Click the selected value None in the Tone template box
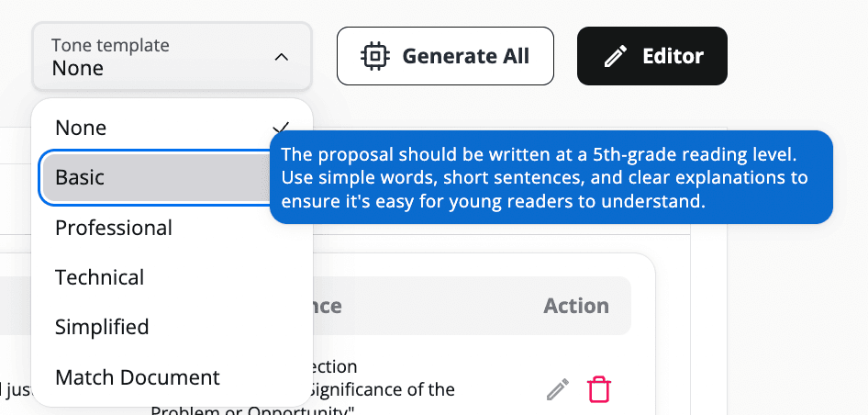The height and width of the screenshot is (415, 868). pyautogui.click(x=78, y=68)
